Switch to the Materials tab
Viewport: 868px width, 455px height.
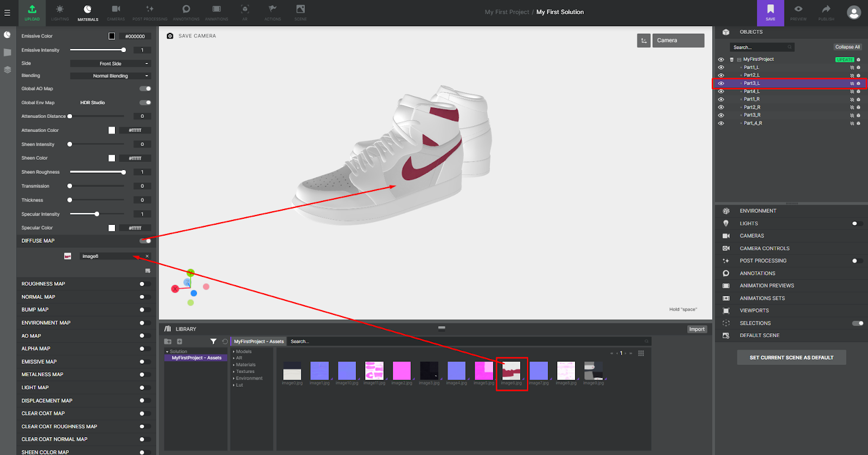(88, 12)
